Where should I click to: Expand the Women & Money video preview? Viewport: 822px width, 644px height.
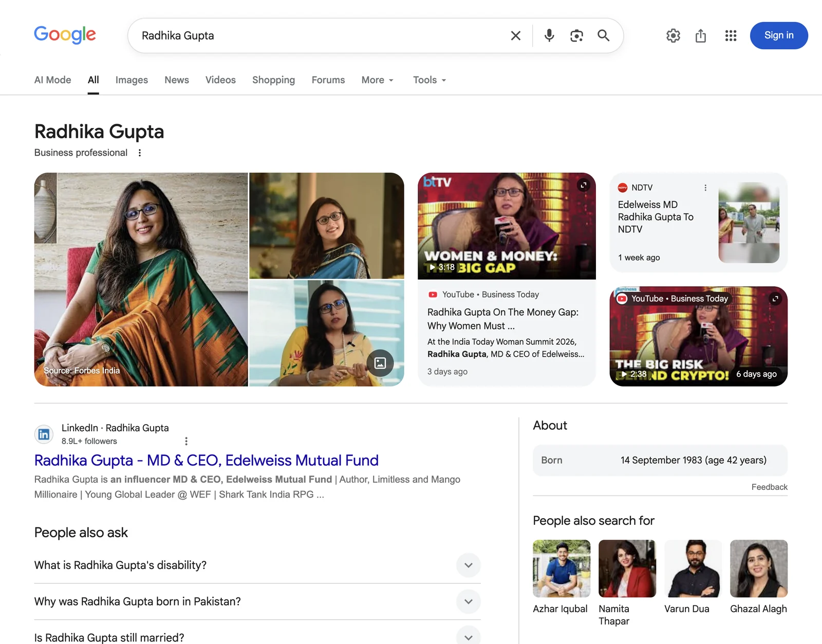[x=583, y=185]
